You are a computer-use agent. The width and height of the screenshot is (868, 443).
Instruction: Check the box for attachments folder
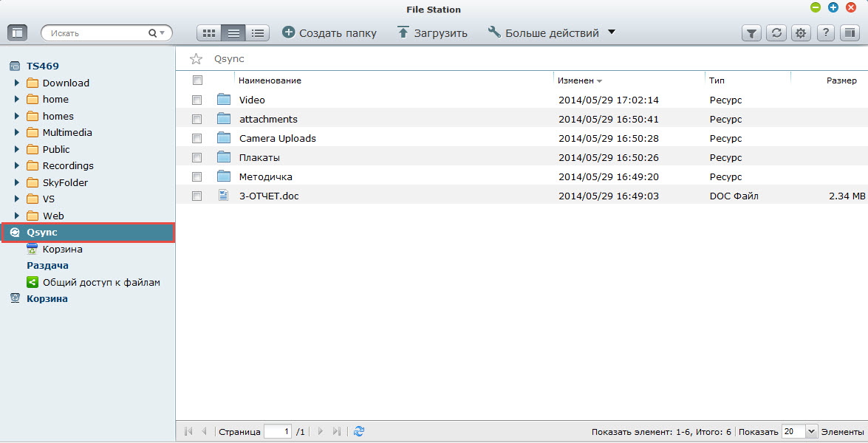click(x=197, y=120)
